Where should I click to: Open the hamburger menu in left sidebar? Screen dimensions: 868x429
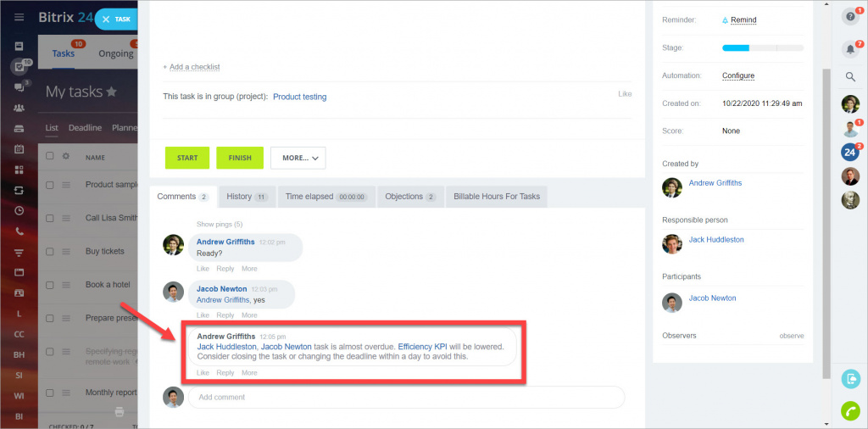point(19,17)
